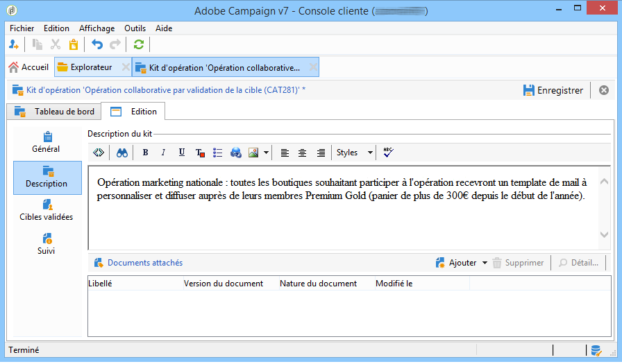Close the kit view with round X
Screen dimensions: 622x364
click(x=604, y=90)
